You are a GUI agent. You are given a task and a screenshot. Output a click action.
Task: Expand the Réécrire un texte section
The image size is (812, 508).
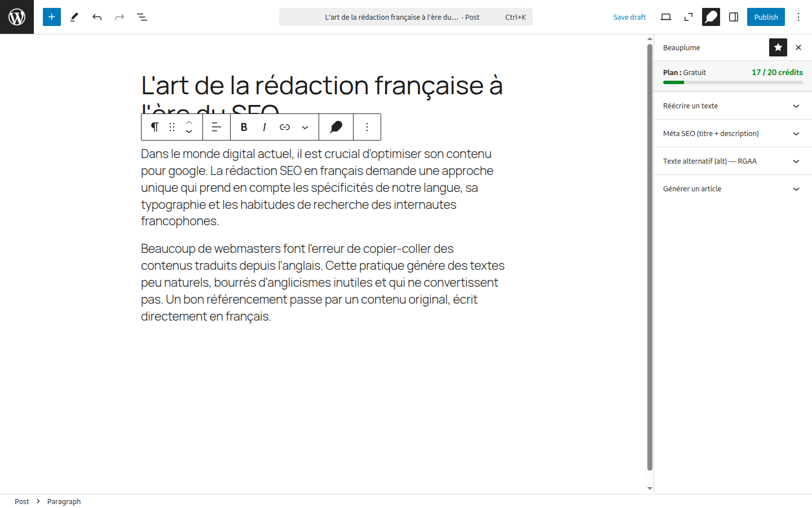[733, 106]
